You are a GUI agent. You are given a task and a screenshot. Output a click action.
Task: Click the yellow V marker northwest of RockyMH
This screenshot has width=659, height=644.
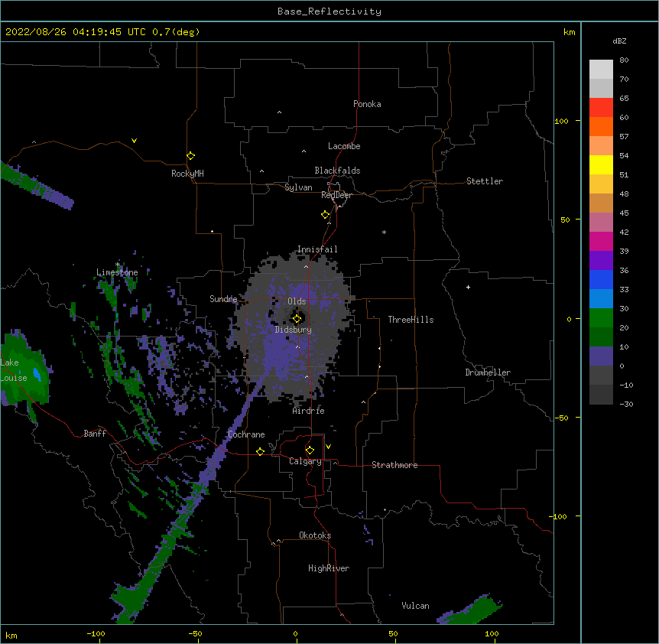134,141
